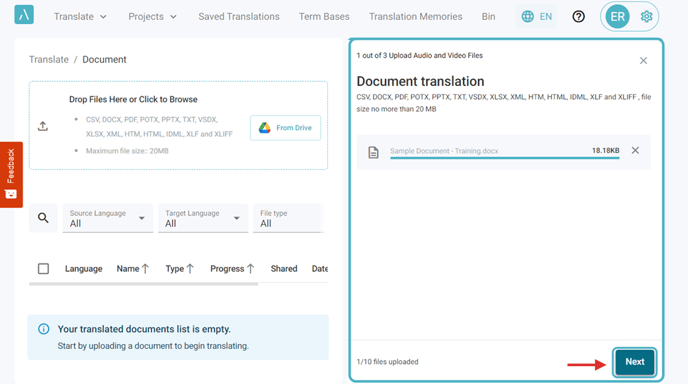This screenshot has height=384, width=688.
Task: Click the search magnifier icon
Action: (43, 218)
